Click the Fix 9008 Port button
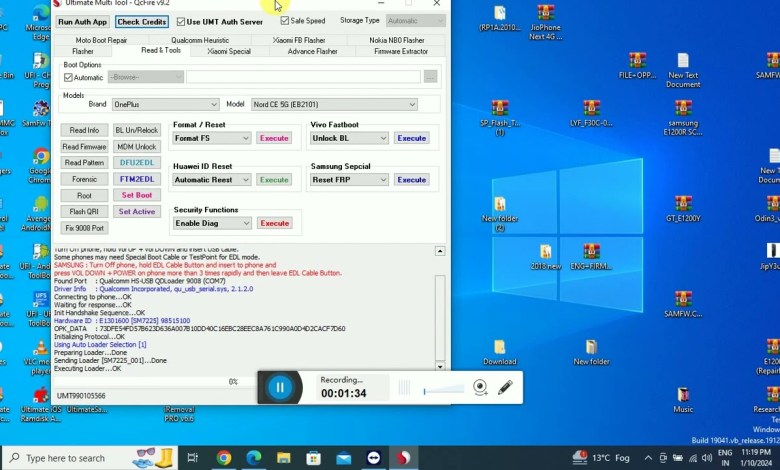 pos(84,228)
